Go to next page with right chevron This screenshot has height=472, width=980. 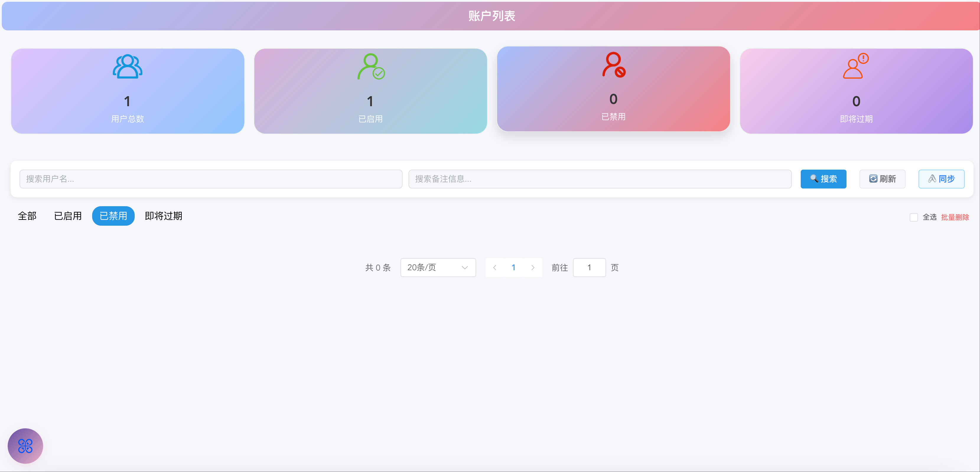(533, 268)
